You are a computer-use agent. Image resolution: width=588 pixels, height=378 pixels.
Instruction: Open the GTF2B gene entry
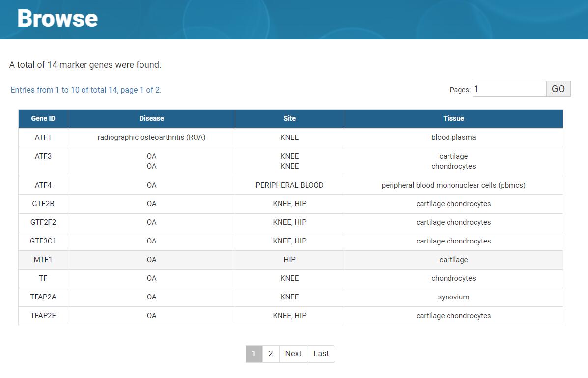(43, 204)
